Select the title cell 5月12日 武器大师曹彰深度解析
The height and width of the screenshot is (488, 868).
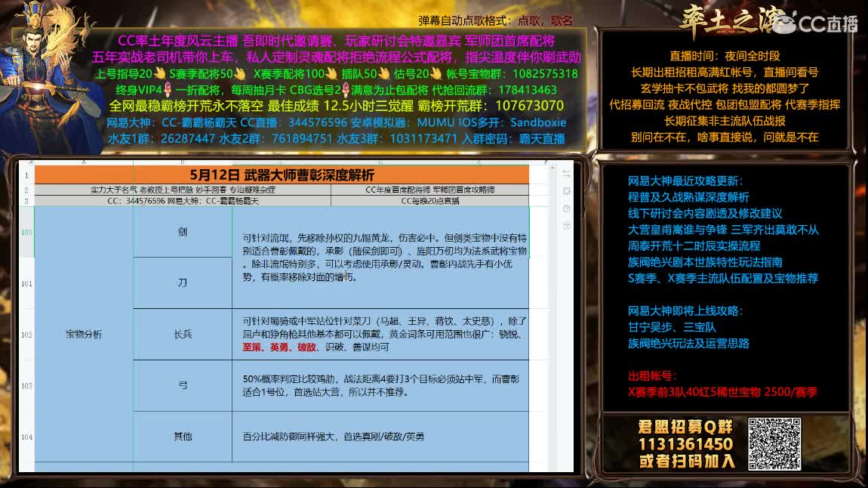282,175
